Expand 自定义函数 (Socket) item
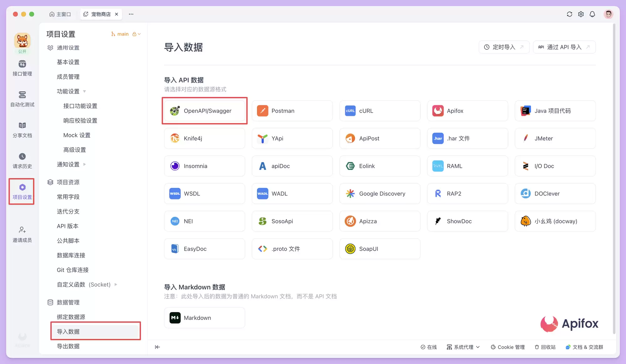 116,285
